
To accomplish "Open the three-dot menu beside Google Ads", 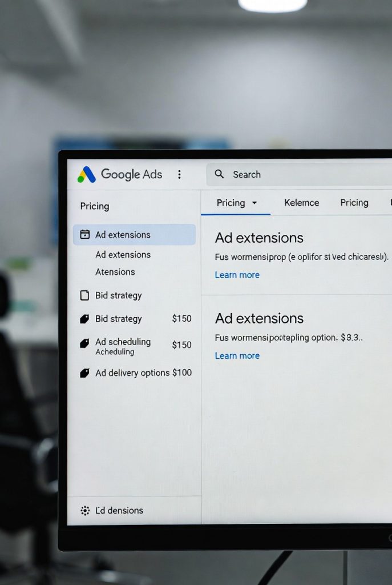I will (x=179, y=175).
